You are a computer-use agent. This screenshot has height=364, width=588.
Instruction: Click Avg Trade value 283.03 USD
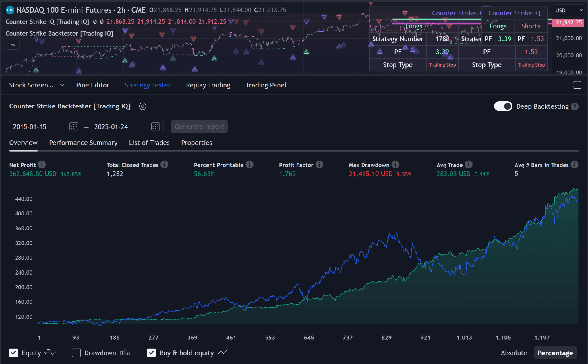pyautogui.click(x=453, y=174)
